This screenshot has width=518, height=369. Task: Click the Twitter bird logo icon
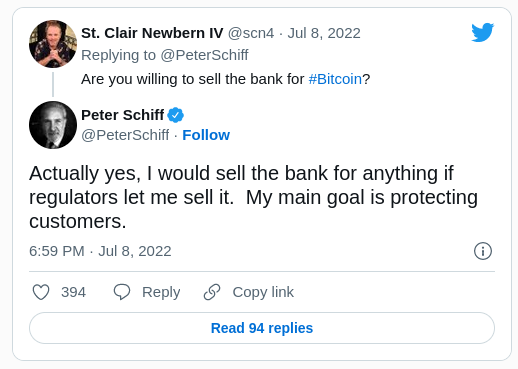(x=482, y=32)
